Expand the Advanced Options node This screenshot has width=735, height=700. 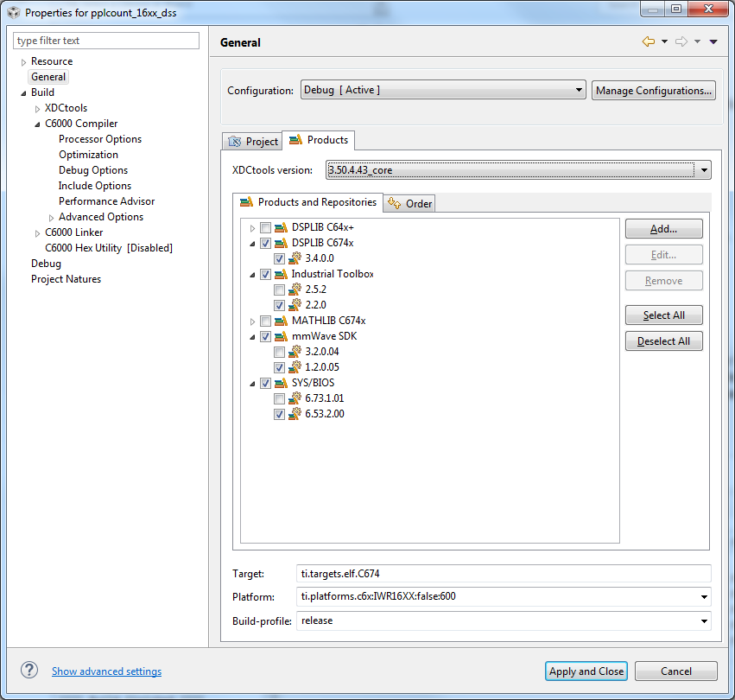click(x=51, y=218)
